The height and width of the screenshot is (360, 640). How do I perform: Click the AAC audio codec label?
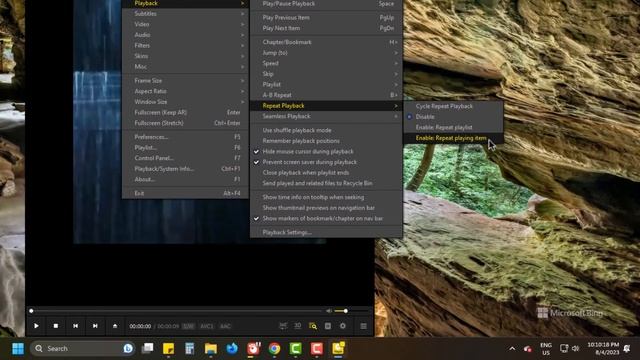click(x=225, y=326)
